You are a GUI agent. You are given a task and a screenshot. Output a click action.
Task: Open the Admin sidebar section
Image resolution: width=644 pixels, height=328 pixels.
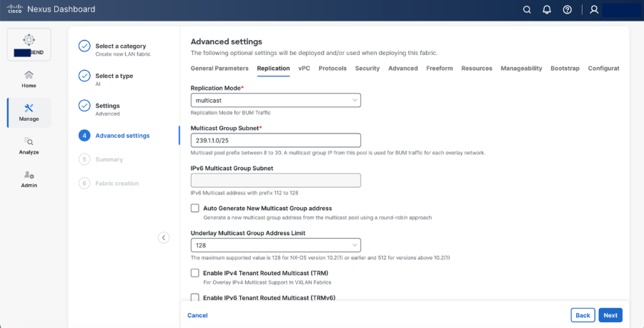29,179
